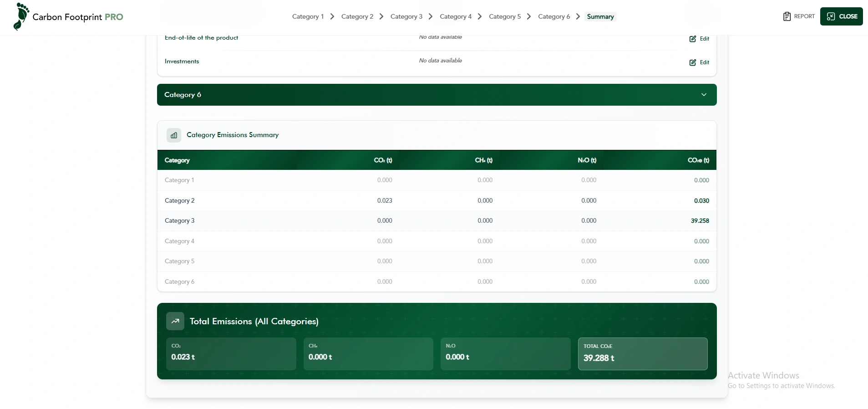The height and width of the screenshot is (409, 868).
Task: Click the chevron arrow after Category 6 breadcrumb
Action: [578, 16]
